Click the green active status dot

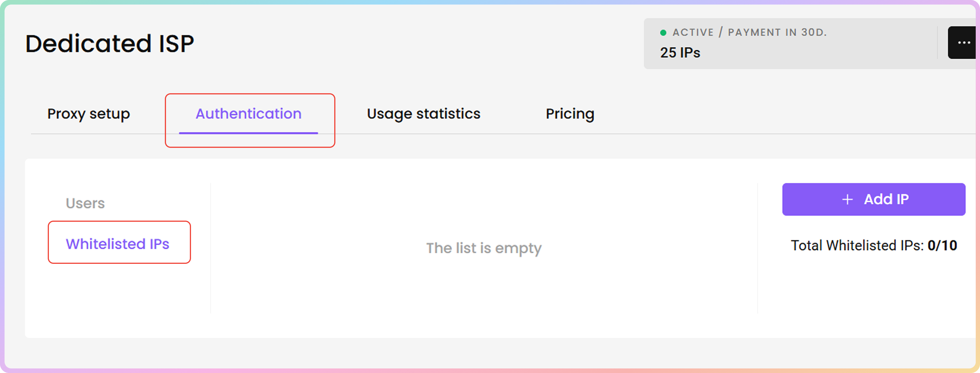pos(663,33)
